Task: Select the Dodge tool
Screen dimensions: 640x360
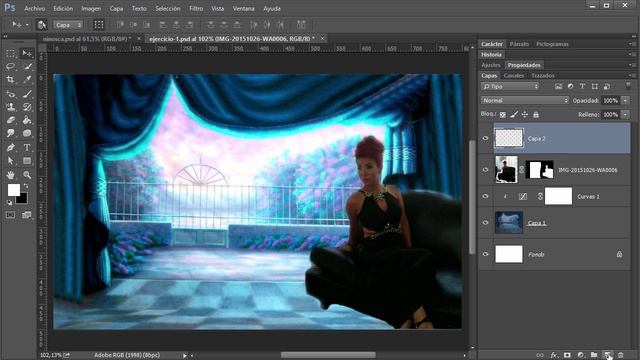Action: pyautogui.click(x=11, y=133)
